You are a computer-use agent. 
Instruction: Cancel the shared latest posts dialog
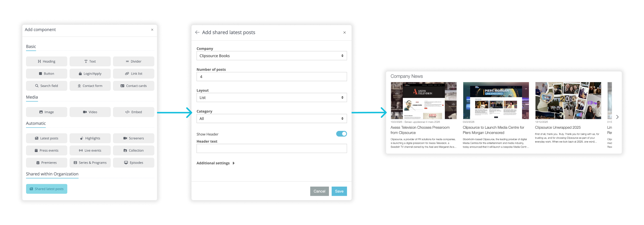319,191
